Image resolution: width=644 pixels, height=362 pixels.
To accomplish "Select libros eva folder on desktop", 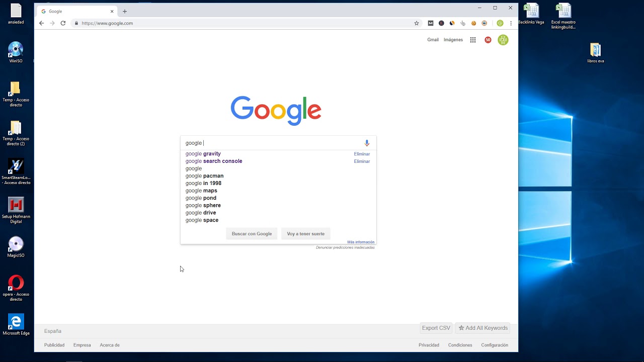I will pos(596,53).
